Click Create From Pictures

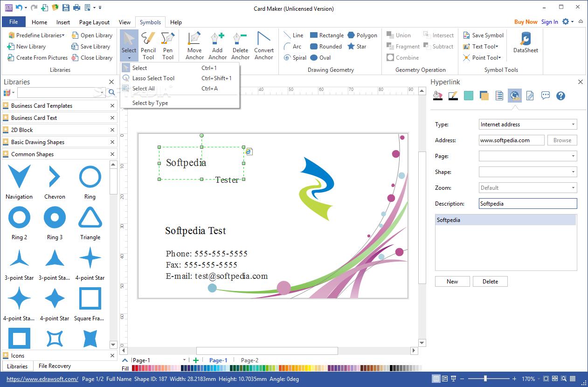[x=37, y=58]
